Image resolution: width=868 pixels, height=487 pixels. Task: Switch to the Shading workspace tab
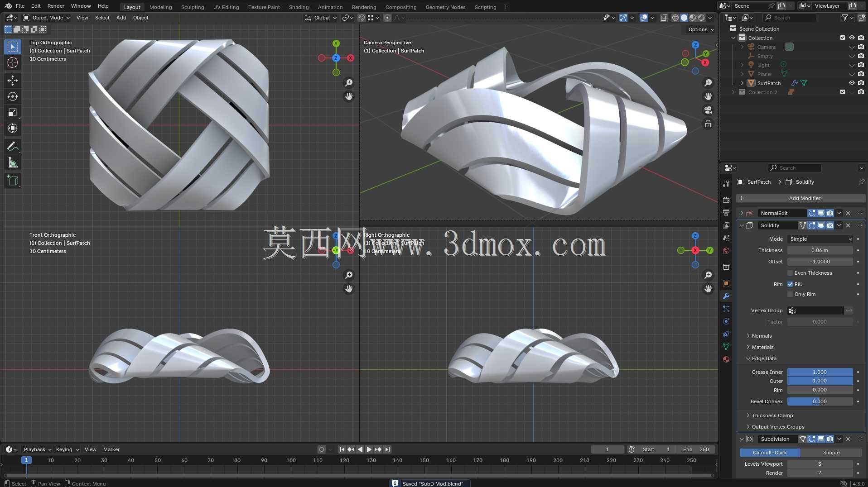coord(299,7)
